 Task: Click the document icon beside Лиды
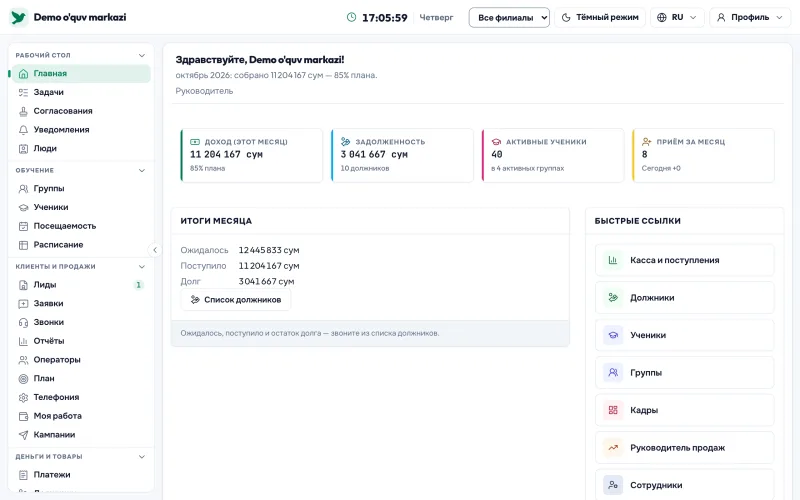[23, 285]
